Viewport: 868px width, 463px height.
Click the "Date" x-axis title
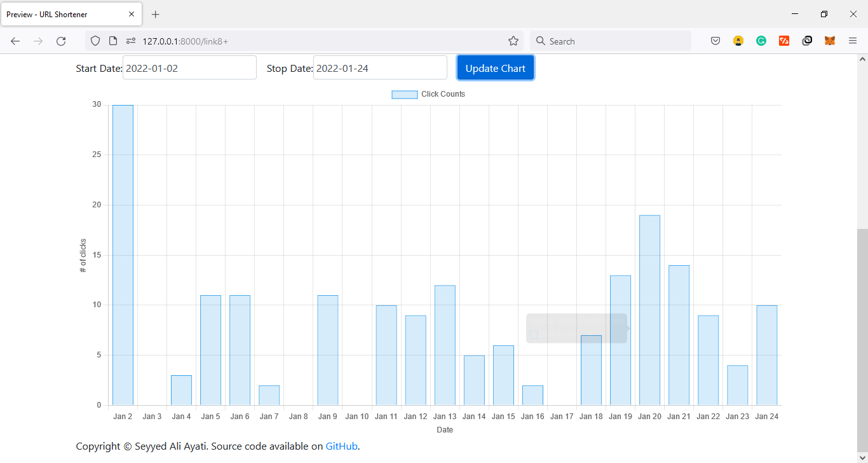(445, 430)
